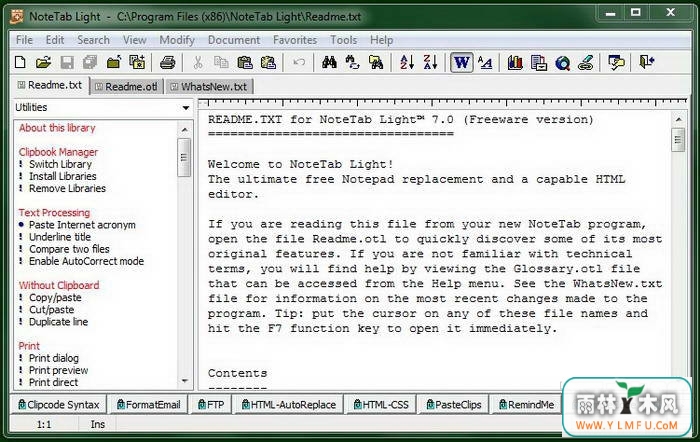The width and height of the screenshot is (700, 442).
Task: Open the FTP library tab
Action: [x=211, y=404]
